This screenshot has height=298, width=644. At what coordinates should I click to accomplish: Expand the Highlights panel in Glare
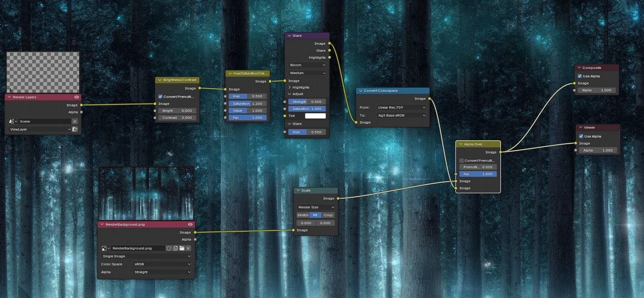pos(289,87)
